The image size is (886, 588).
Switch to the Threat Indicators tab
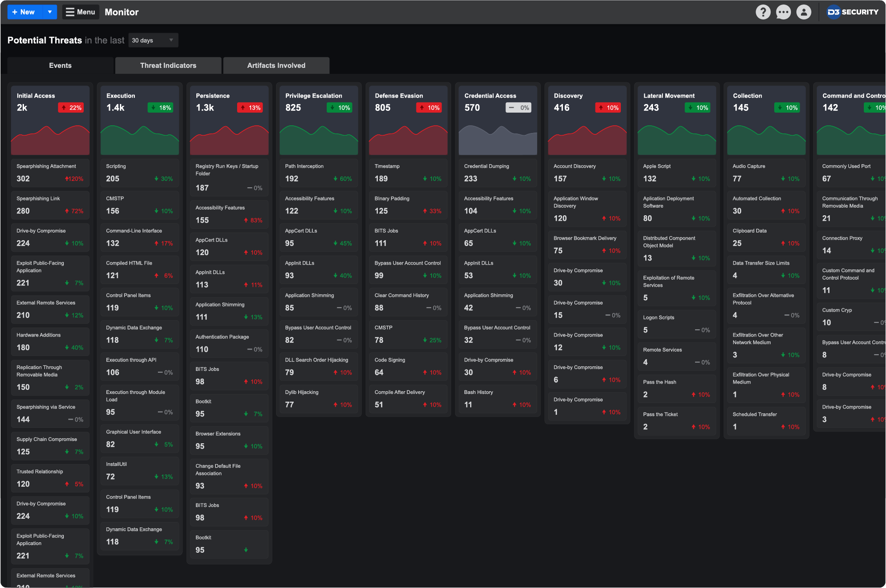pos(168,66)
